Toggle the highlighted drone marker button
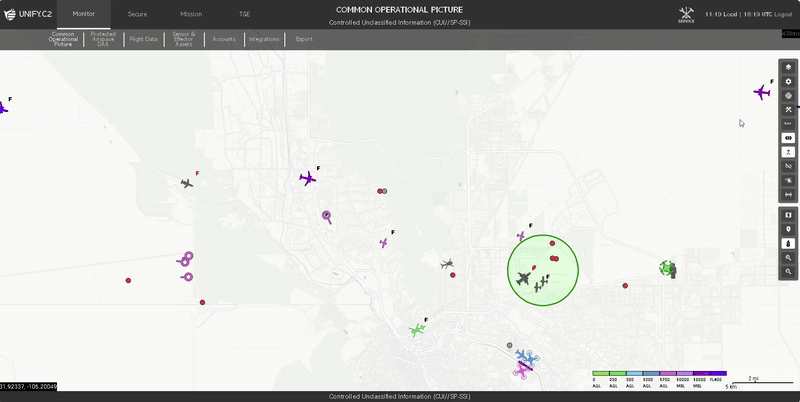This screenshot has height=402, width=800. [x=788, y=243]
